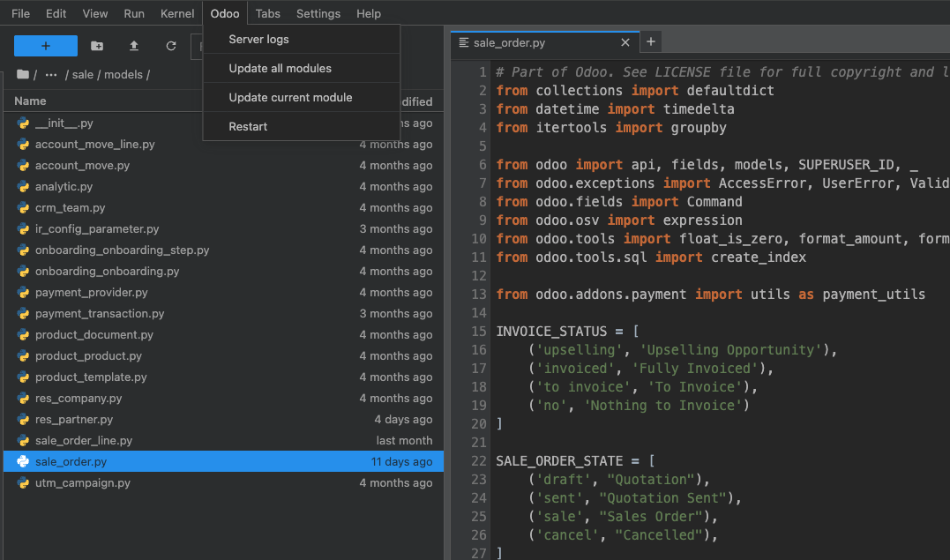Select Server logs from the Odoo menu
This screenshot has height=560, width=950.
[x=258, y=40]
